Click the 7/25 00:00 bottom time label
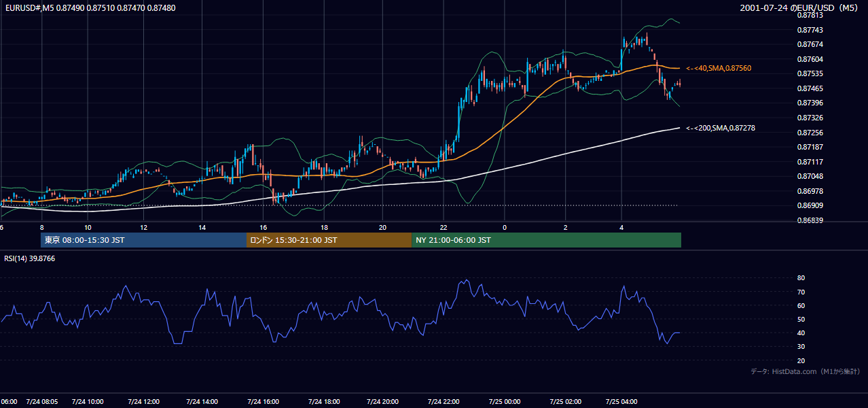This screenshot has height=408, width=868. (505, 402)
